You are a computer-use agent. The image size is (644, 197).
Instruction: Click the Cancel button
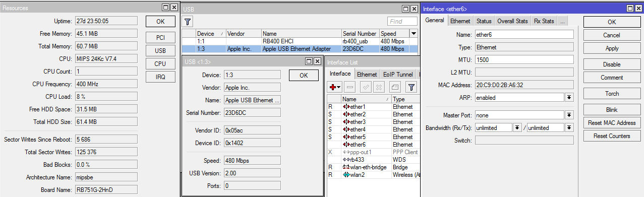pos(611,35)
